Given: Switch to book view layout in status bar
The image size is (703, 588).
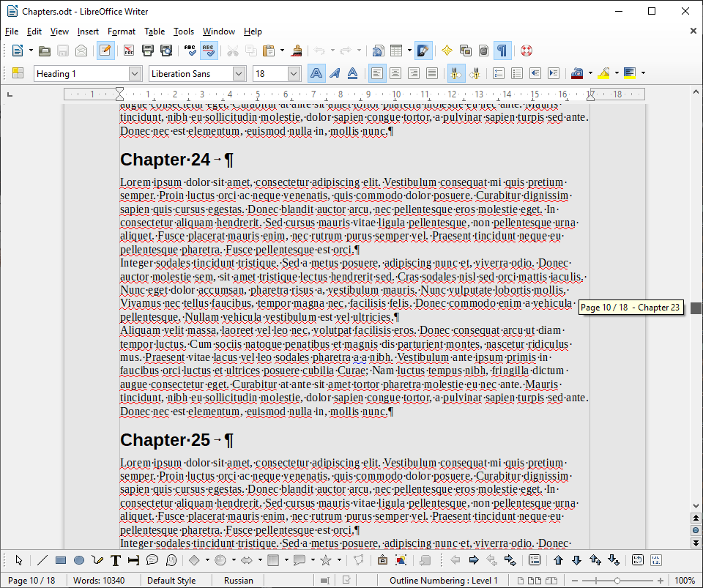Looking at the screenshot, I should tap(551, 579).
